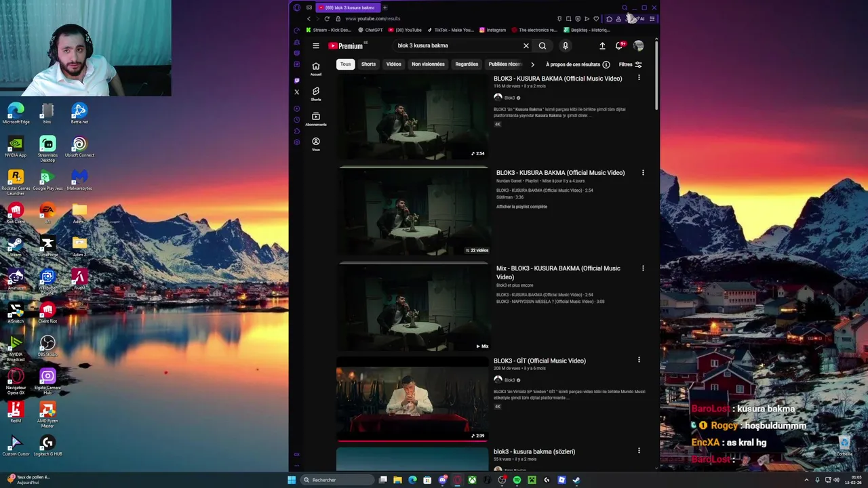Open Battle.net desktop shortcut
868x488 pixels.
pos(79,113)
